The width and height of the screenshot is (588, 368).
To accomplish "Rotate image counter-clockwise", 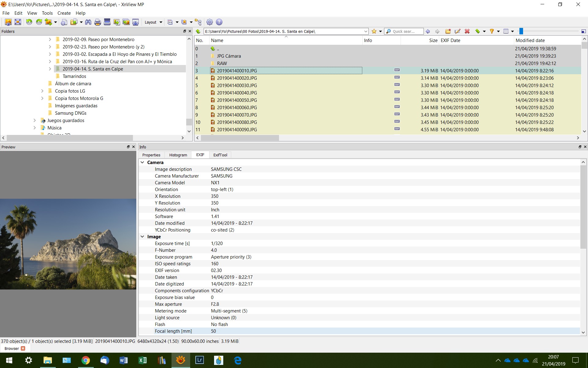I will click(x=29, y=22).
